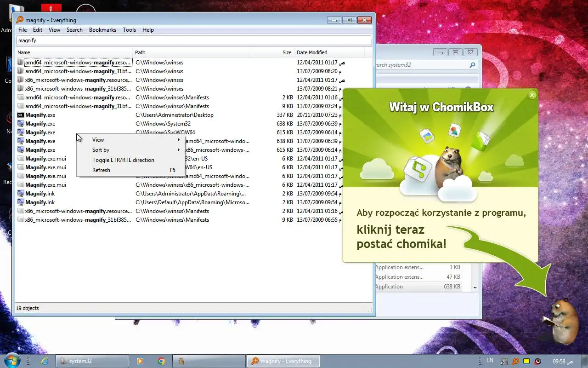Switch to the system32 taskbar button
Screen dimensions: 588x368
point(92,361)
